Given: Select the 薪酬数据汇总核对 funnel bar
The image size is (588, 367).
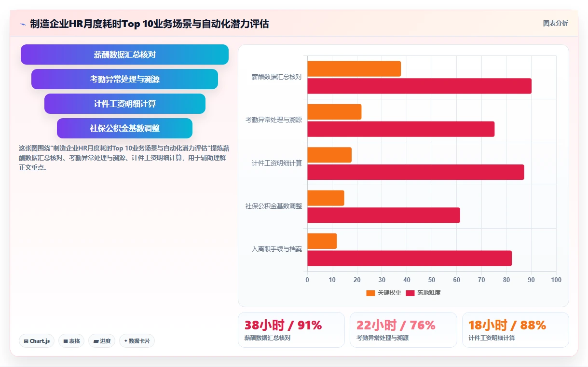Looking at the screenshot, I should pyautogui.click(x=124, y=54).
